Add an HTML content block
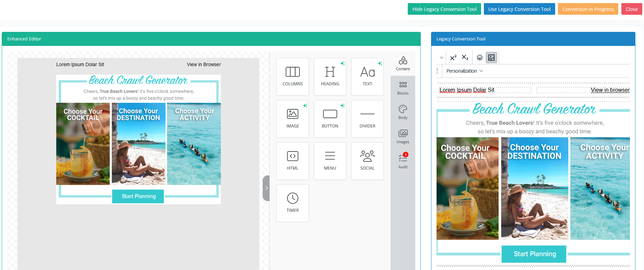 293,161
